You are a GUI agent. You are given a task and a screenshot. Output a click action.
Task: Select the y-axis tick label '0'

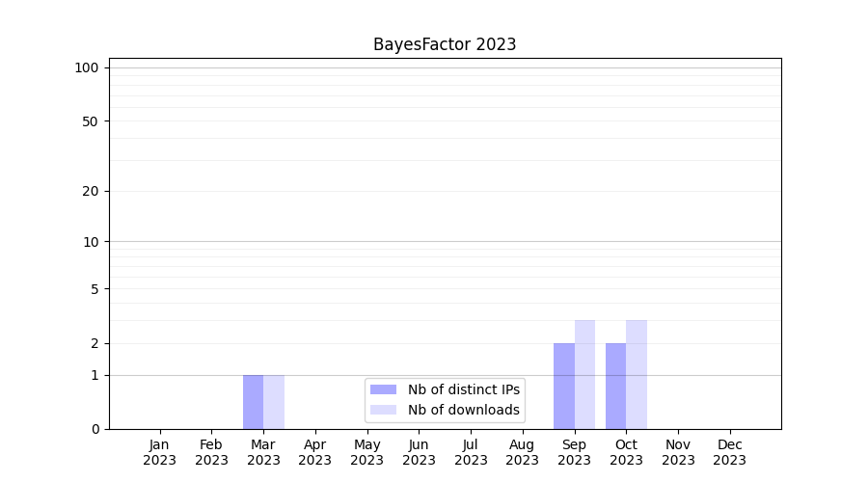[95, 429]
